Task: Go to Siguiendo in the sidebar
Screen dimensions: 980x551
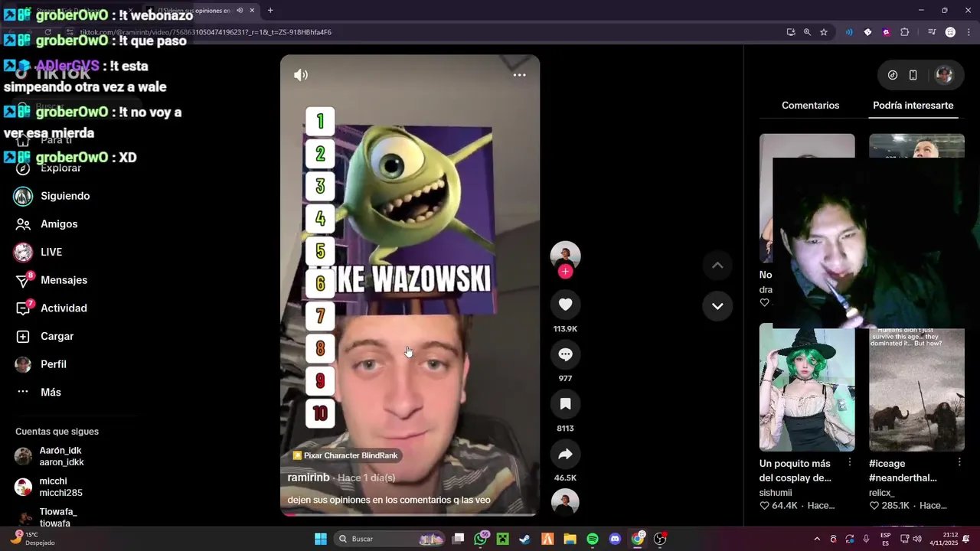Action: (52, 196)
